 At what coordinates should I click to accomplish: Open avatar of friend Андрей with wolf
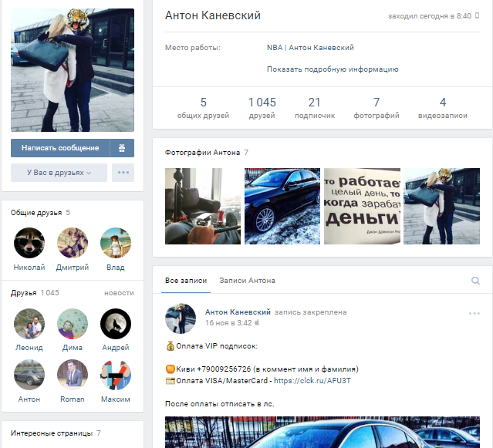(x=116, y=324)
